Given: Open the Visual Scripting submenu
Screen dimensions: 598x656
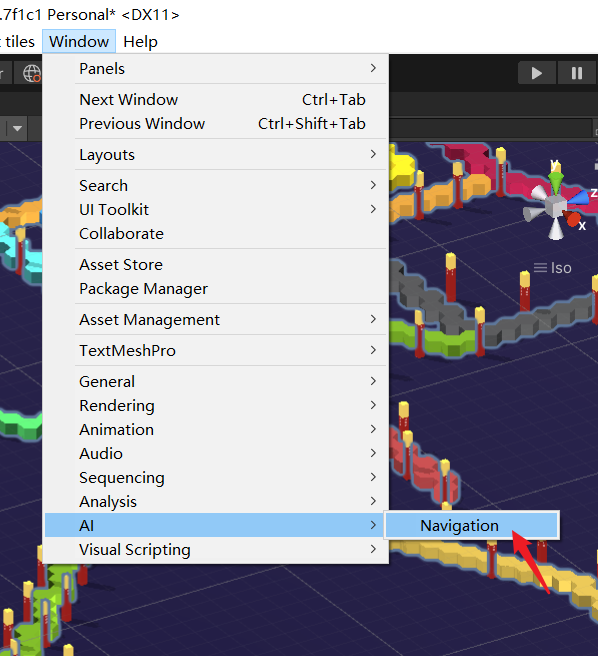Looking at the screenshot, I should (x=216, y=550).
